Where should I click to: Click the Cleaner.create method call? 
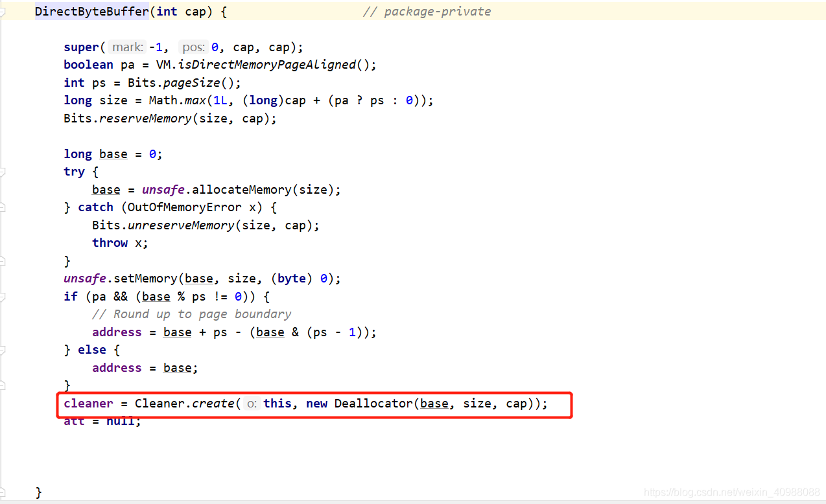(184, 404)
